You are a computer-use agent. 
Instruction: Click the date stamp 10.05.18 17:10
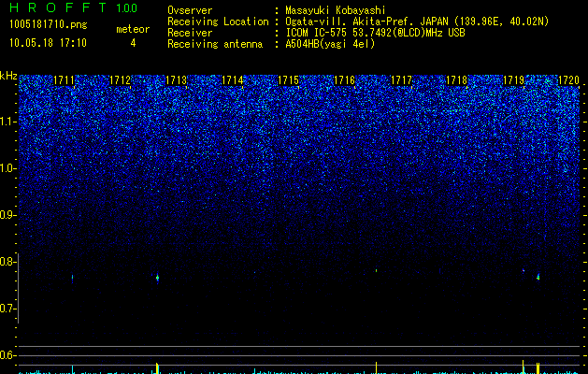tap(48, 43)
